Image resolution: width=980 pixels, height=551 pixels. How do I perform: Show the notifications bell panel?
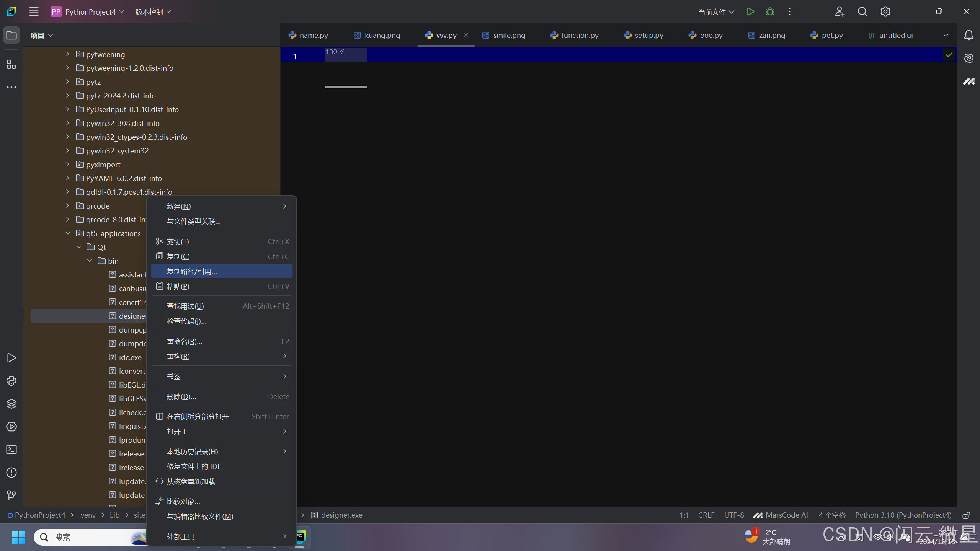969,35
